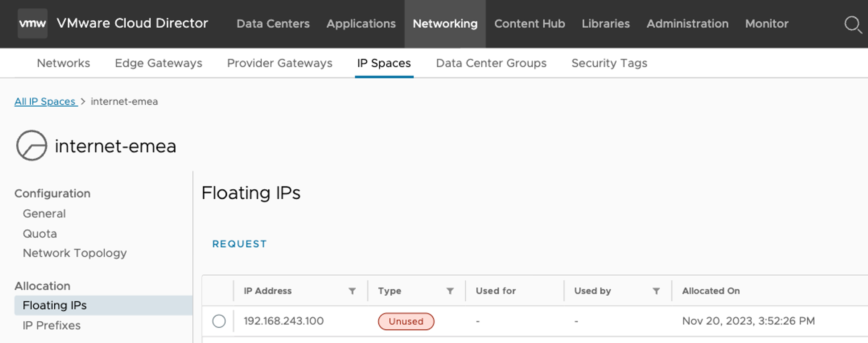Filter the Used by column

656,291
